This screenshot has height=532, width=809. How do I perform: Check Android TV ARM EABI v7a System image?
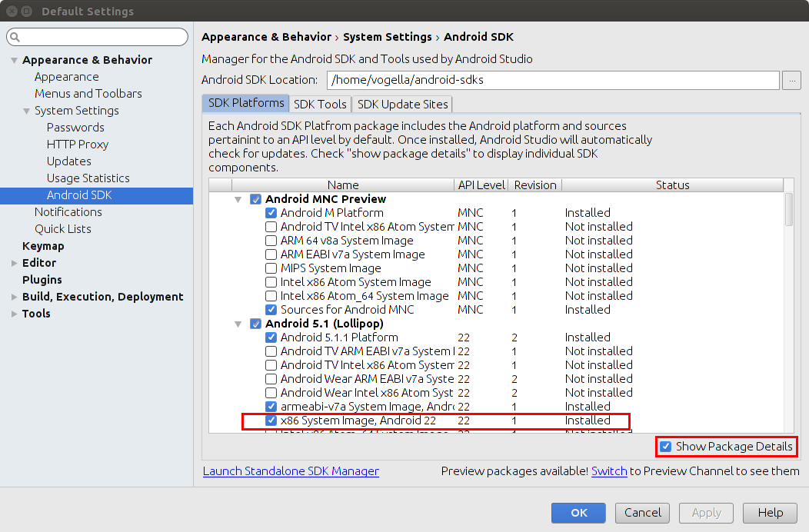pos(271,351)
